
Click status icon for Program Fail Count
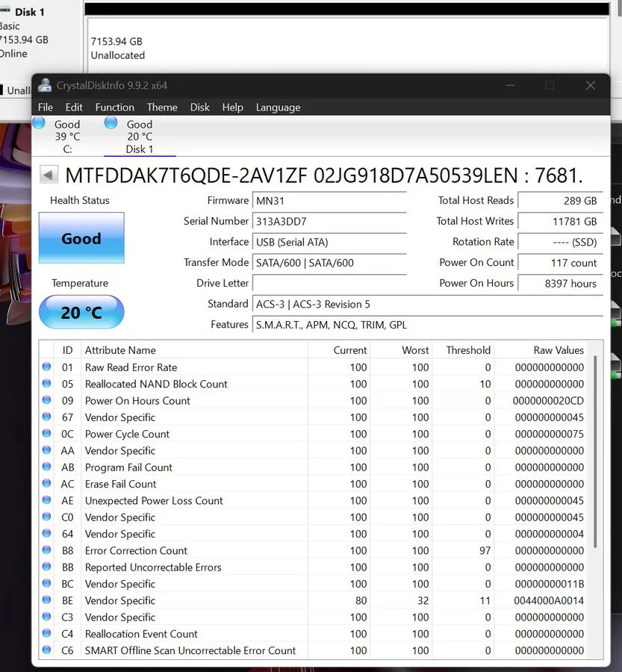pos(47,466)
